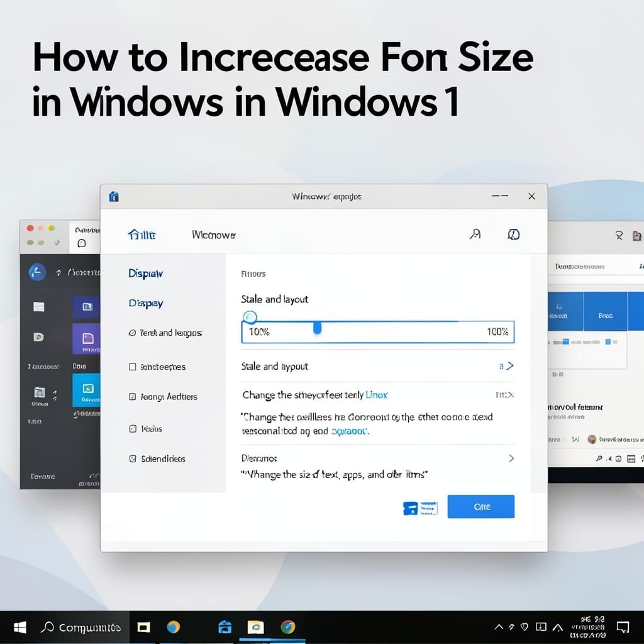Click the left-hand 100% value in scale box

[259, 332]
